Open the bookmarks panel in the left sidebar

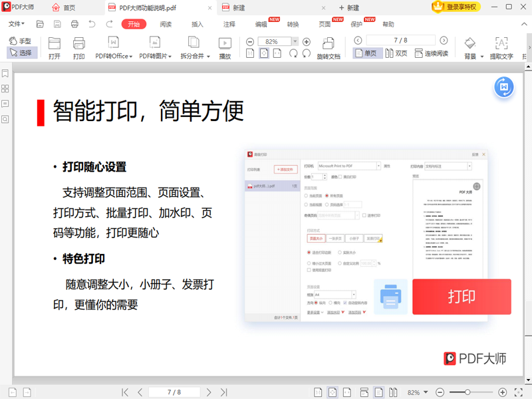click(x=5, y=73)
